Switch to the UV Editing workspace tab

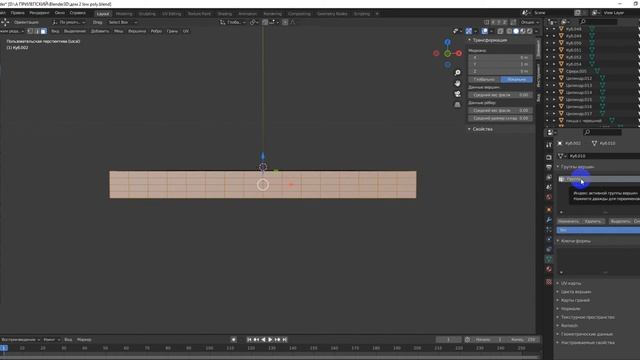[171, 13]
